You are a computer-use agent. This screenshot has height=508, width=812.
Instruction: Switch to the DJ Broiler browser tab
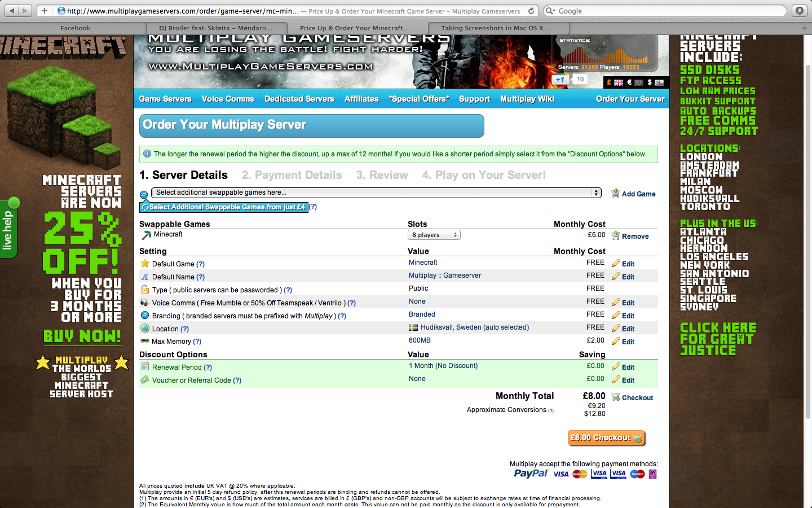click(x=216, y=28)
